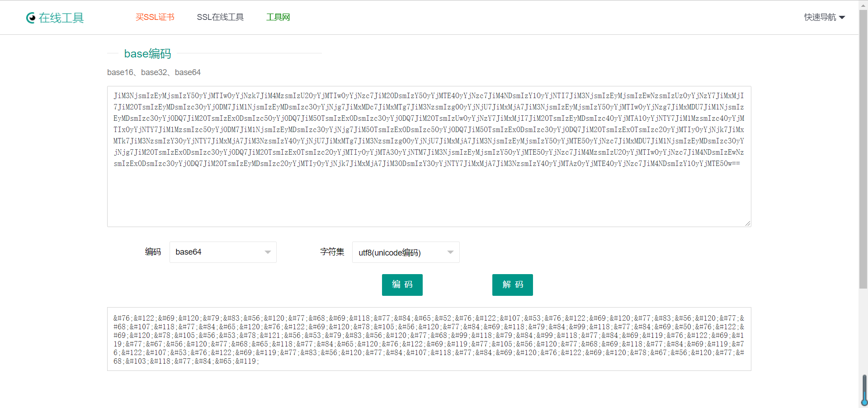Viewport: 868px width, 408px height.
Task: Click the 编码 field label
Action: (x=153, y=252)
